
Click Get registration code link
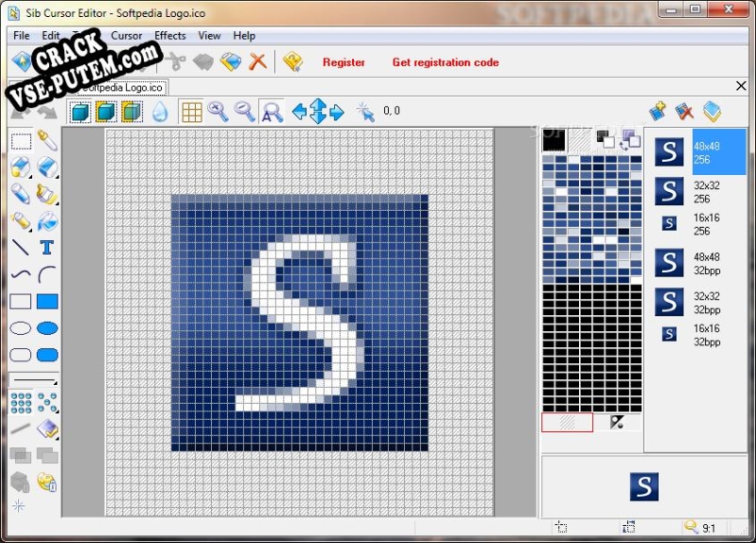click(445, 62)
